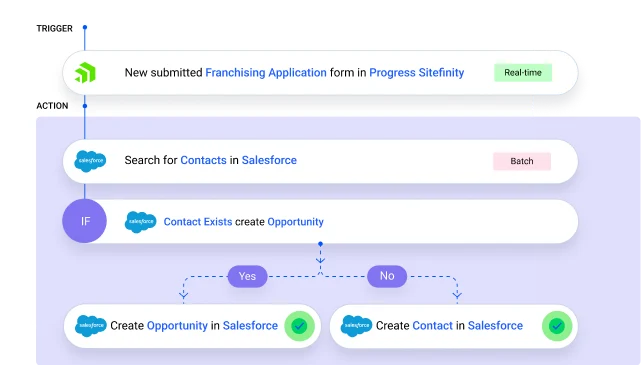Select the purple IF condition circle
The image size is (641, 365).
coord(85,221)
